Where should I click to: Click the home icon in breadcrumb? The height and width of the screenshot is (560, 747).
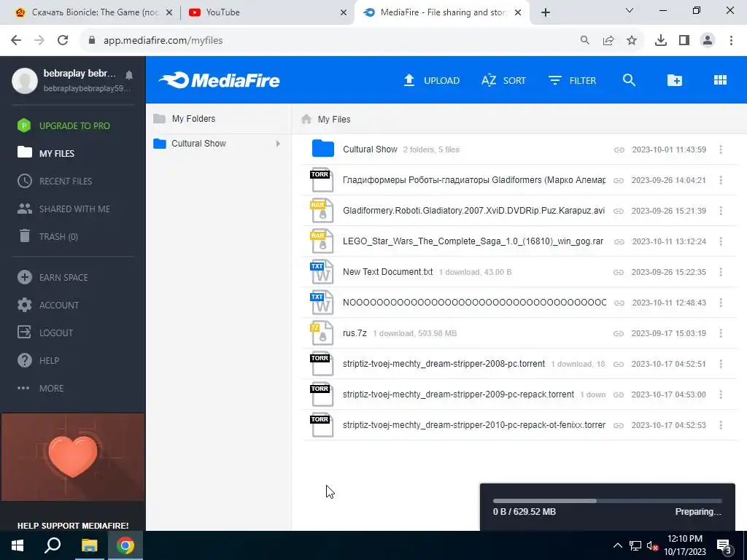coord(306,119)
